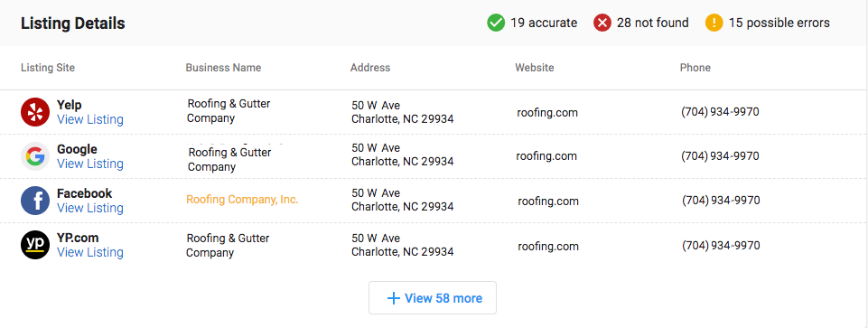Open the Facebook View Listing link
The height and width of the screenshot is (328, 868).
click(x=90, y=209)
